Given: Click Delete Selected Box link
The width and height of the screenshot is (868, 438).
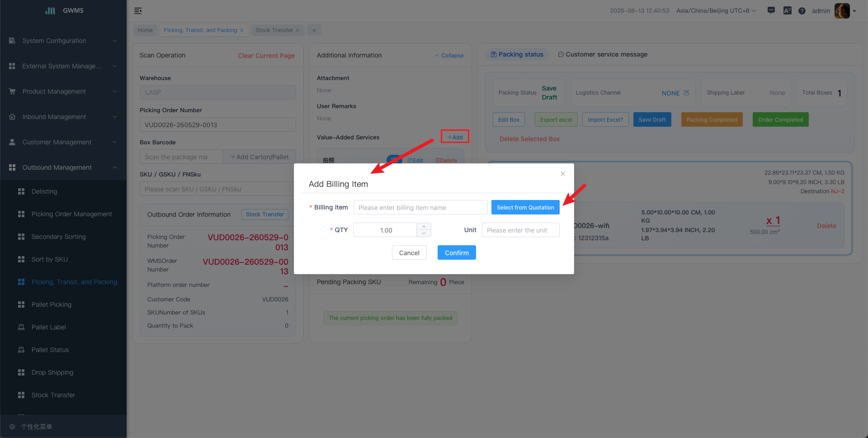Looking at the screenshot, I should [x=529, y=139].
